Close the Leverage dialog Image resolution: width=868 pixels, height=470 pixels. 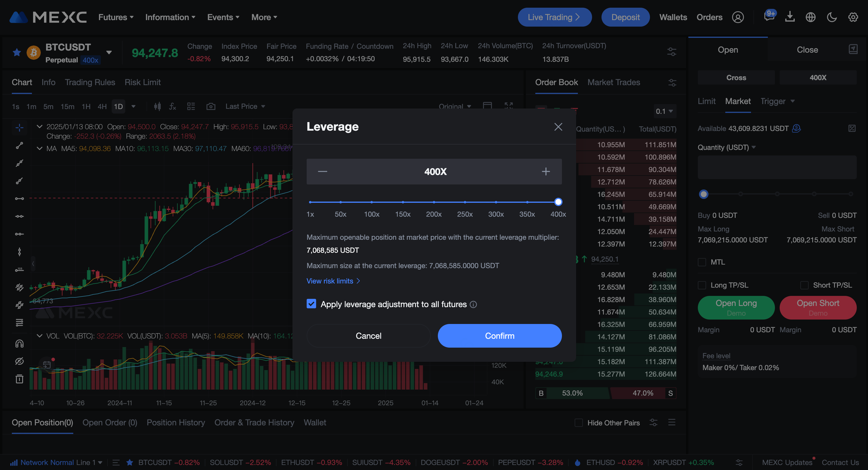click(x=558, y=127)
